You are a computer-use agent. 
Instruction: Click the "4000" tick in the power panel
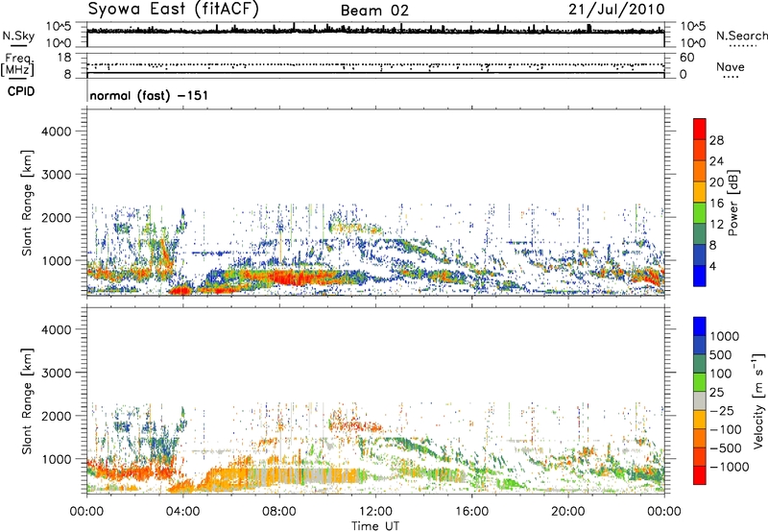[x=57, y=132]
